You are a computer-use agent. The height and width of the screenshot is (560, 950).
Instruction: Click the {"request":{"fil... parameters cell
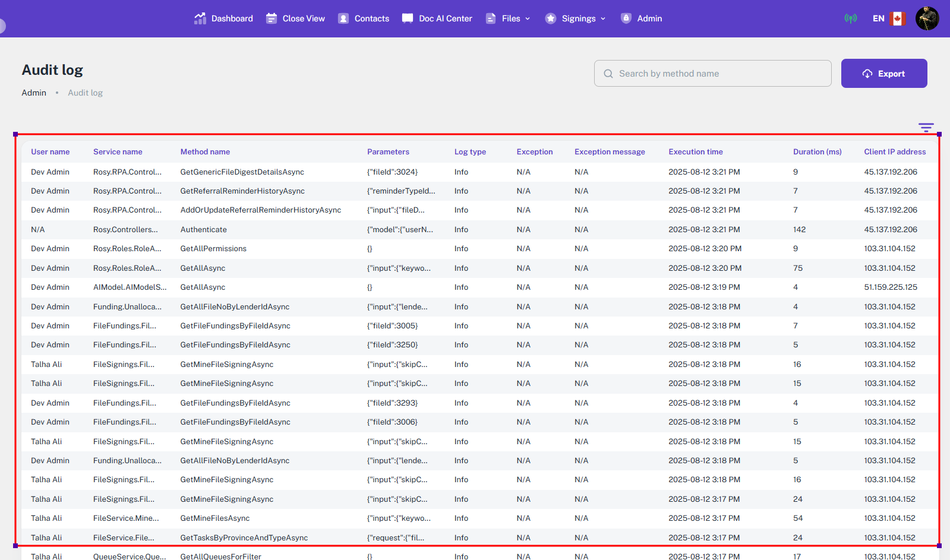click(396, 538)
